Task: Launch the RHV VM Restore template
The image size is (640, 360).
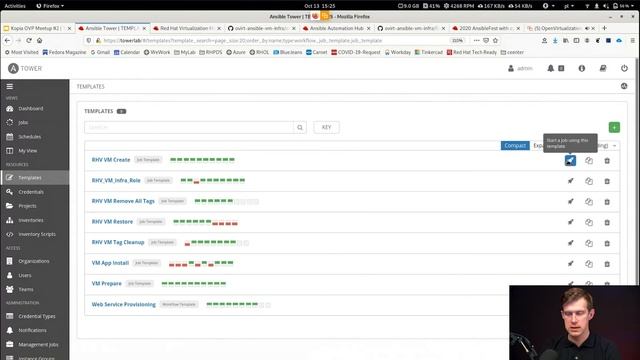Action: tap(571, 222)
